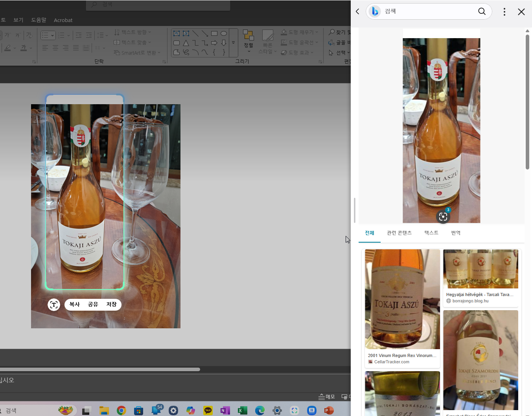This screenshot has height=416, width=532.
Task: Select the down block arrow shape
Action: point(224,43)
